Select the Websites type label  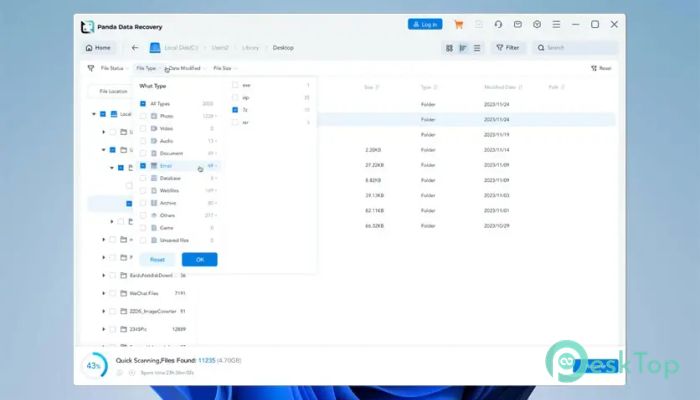pyautogui.click(x=169, y=191)
